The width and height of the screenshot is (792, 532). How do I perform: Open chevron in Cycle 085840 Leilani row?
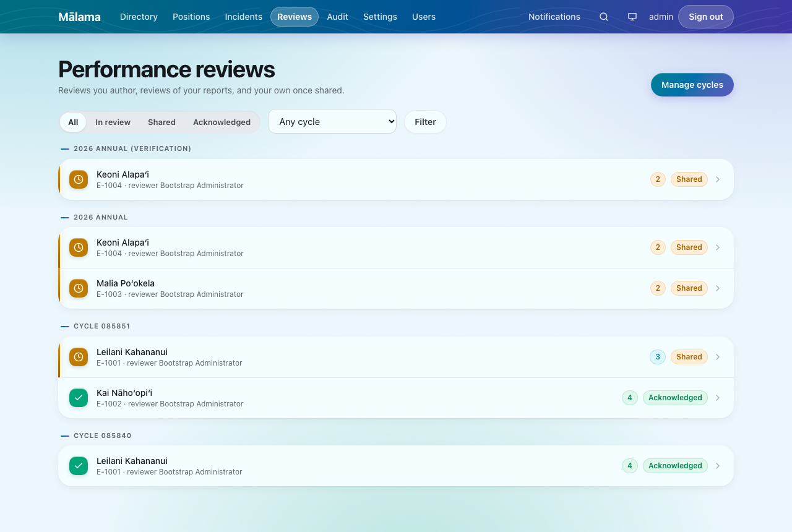[718, 466]
